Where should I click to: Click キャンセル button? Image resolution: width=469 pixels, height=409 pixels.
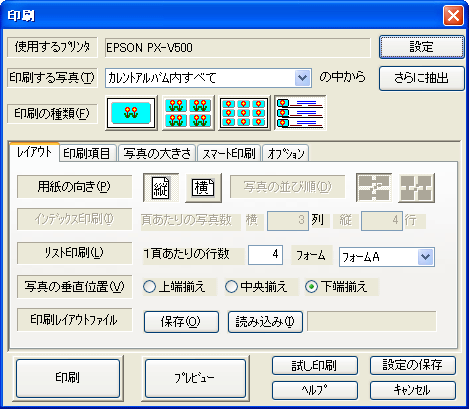pyautogui.click(x=413, y=390)
